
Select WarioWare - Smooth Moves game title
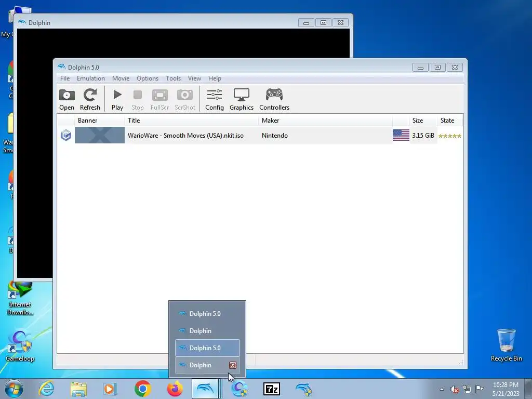click(185, 136)
